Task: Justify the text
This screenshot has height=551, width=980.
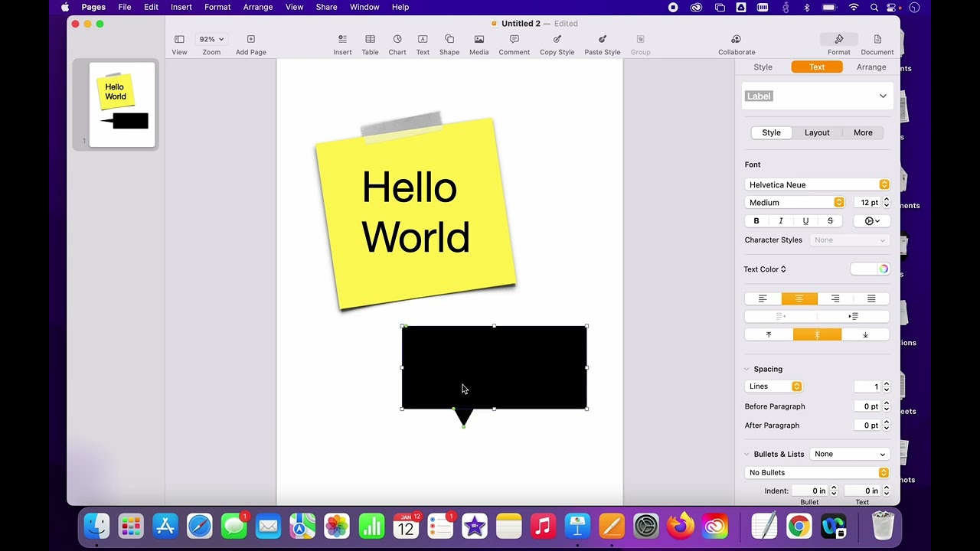Action: (x=871, y=298)
